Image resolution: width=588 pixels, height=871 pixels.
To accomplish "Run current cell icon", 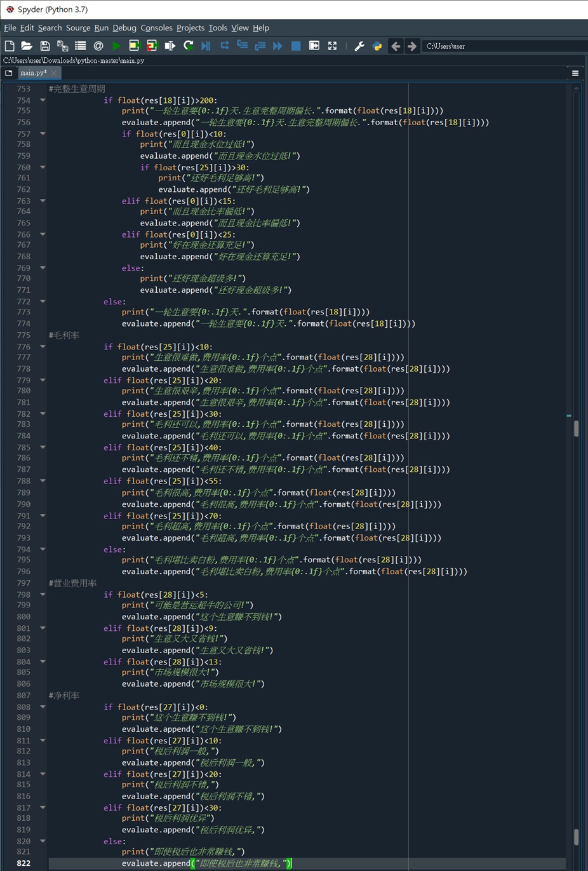I will (x=134, y=46).
